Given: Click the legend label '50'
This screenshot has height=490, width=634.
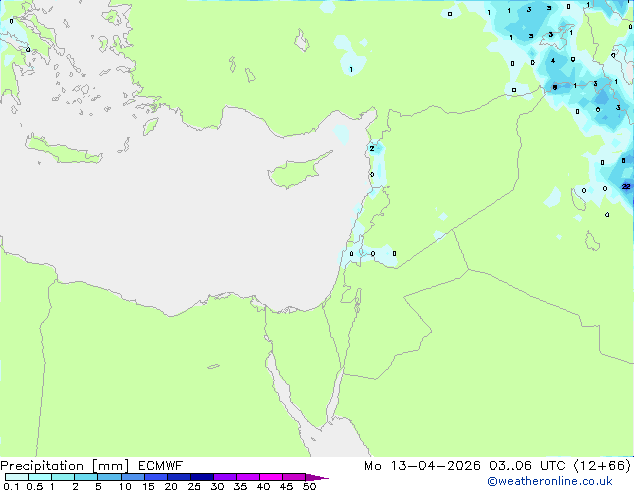Looking at the screenshot, I should 309,486.
